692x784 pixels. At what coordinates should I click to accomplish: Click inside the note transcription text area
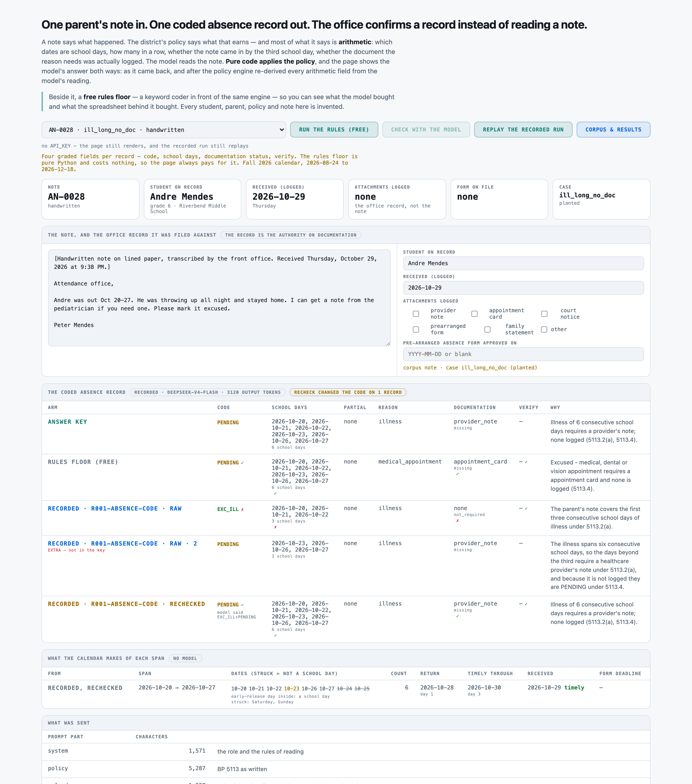click(x=219, y=298)
